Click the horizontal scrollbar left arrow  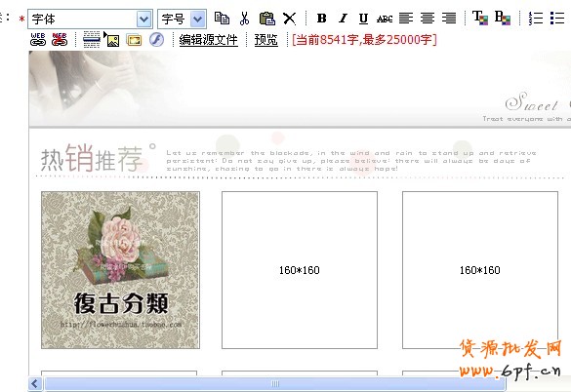pyautogui.click(x=35, y=383)
